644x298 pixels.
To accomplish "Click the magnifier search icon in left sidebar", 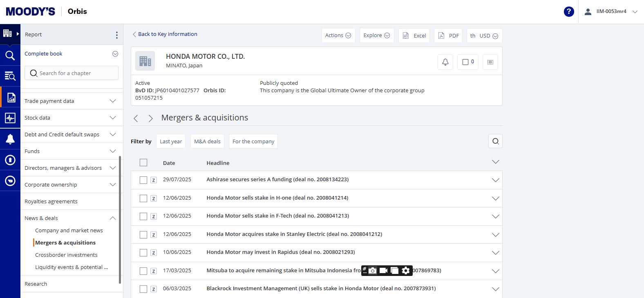I will [x=10, y=56].
